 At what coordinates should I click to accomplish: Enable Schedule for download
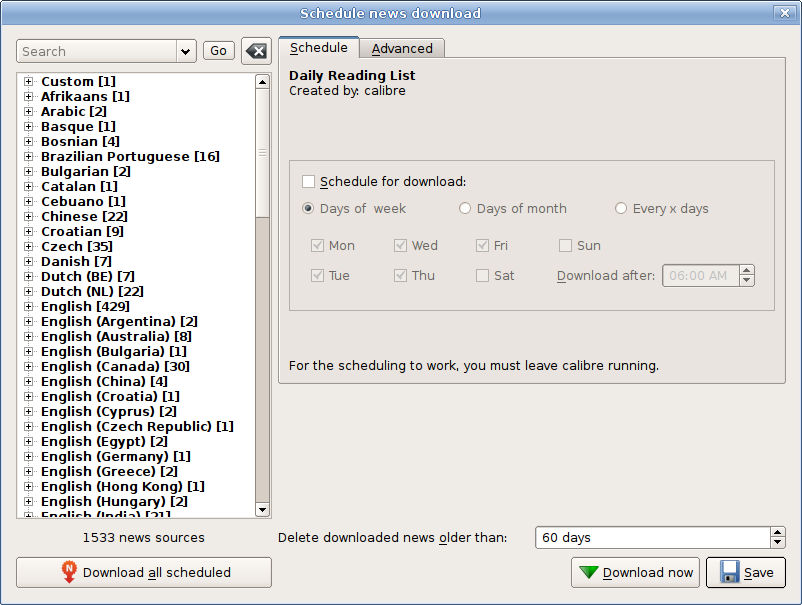[x=309, y=182]
